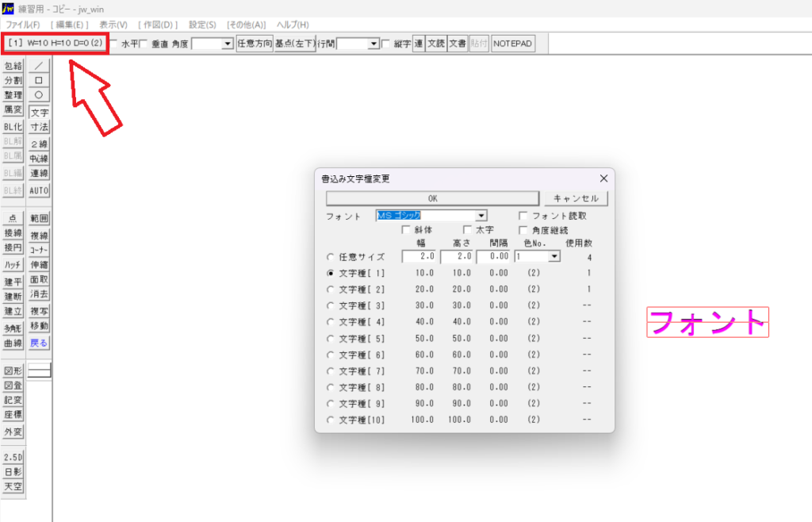Open the 角度 angle dropdown in toolbar
Screen dimensions: 812x522
(228, 44)
